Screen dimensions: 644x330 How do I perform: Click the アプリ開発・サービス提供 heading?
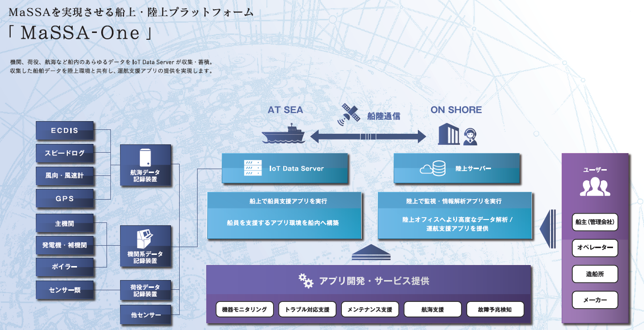click(x=374, y=281)
